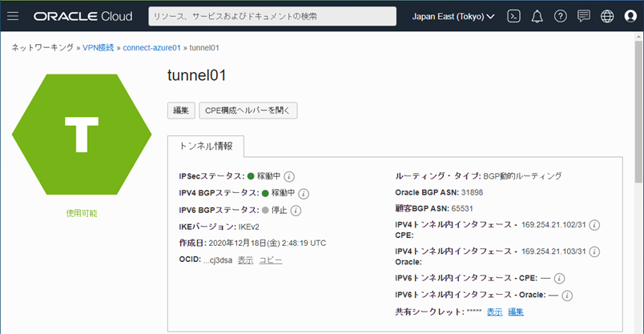Click IP address 169.254.21.102/31

pos(553,225)
